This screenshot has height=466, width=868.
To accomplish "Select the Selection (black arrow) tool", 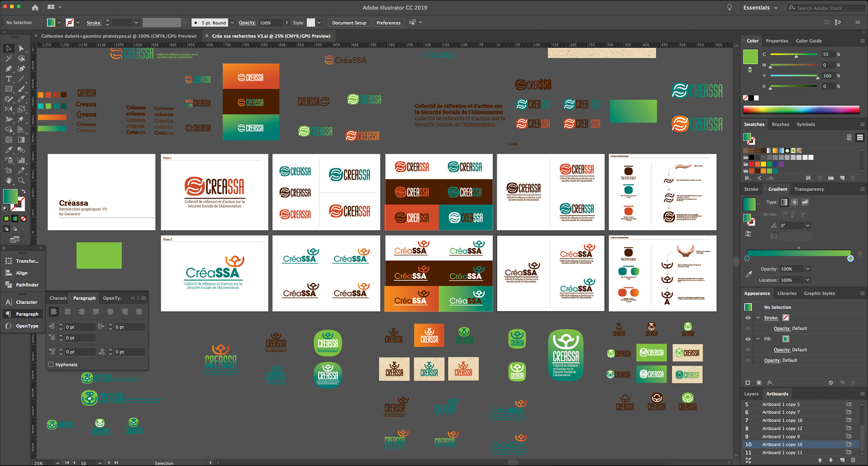I will click(9, 48).
